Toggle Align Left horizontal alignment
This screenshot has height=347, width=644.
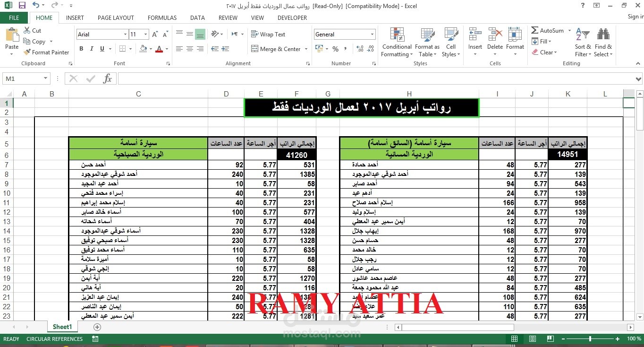(179, 49)
